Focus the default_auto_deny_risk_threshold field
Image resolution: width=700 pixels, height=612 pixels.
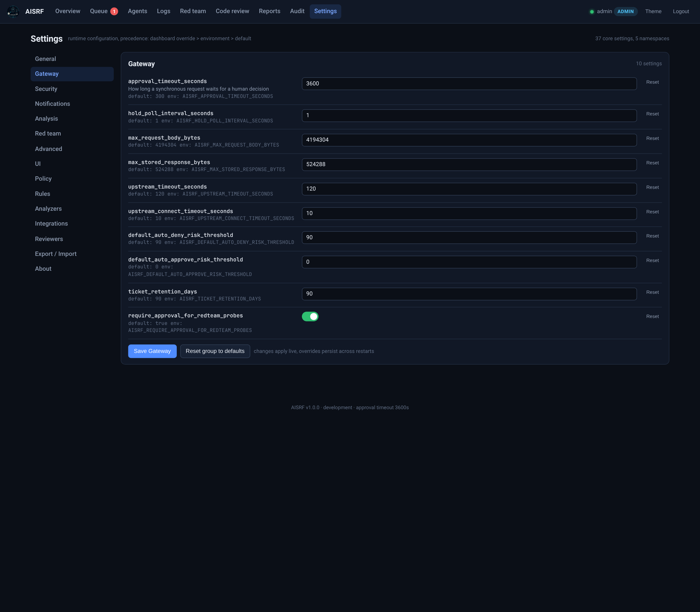point(469,237)
